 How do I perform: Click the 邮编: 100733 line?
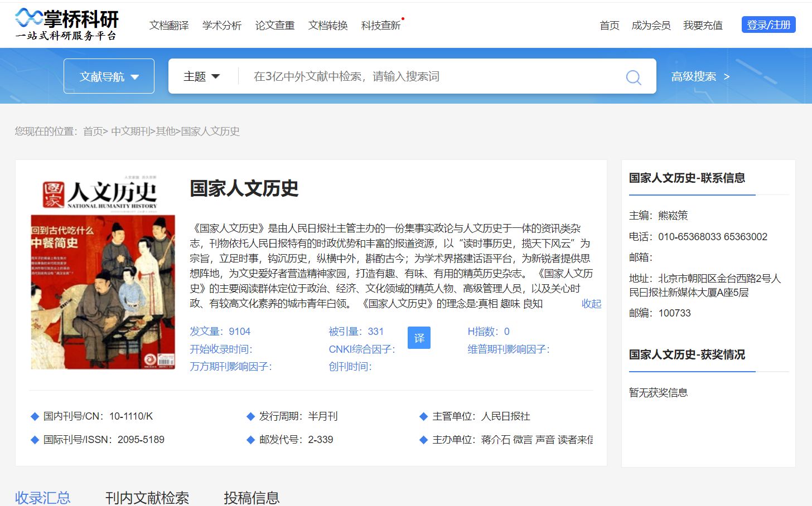coord(660,313)
